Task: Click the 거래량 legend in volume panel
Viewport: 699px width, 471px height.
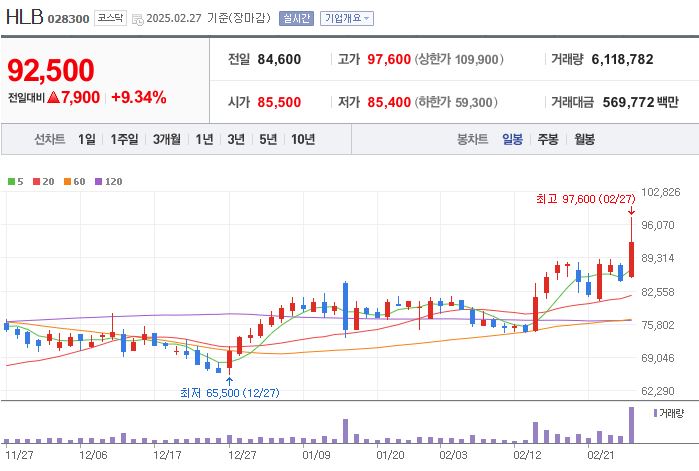Action: tap(669, 414)
